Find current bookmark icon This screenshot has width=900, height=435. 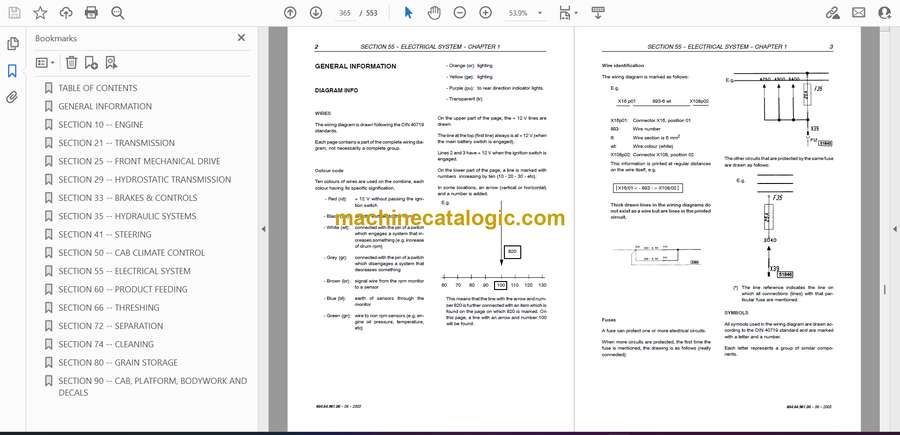(111, 63)
